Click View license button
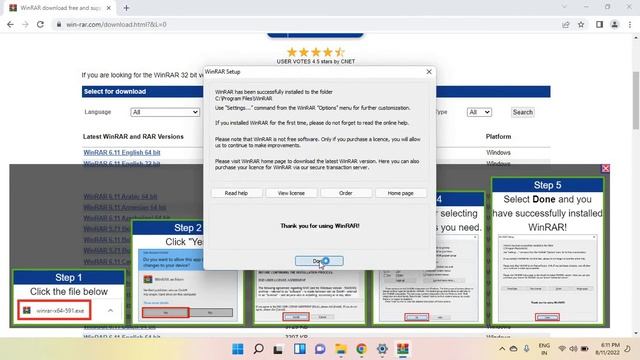Screen dimensions: 640x360 pyautogui.click(x=291, y=193)
